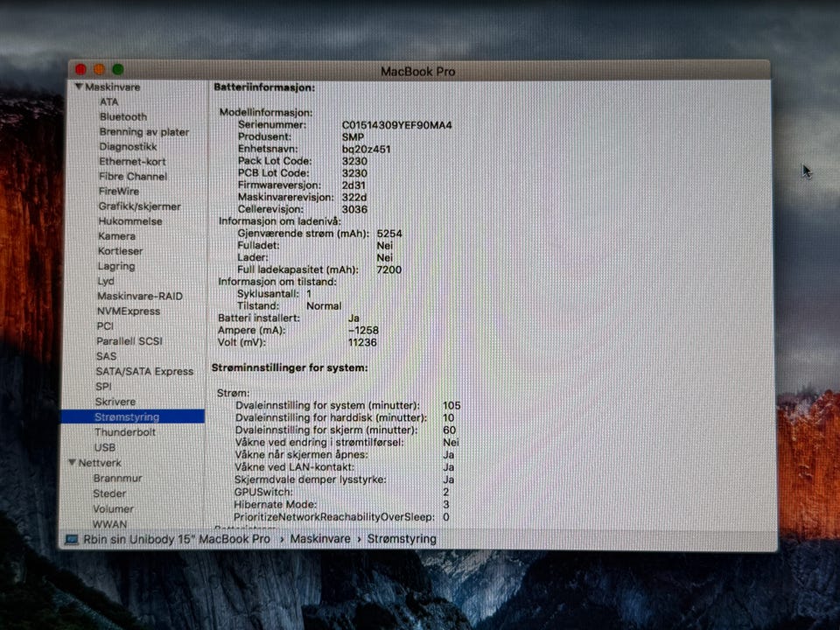The height and width of the screenshot is (630, 840).
Task: Click Strøminnstillinger for system heading
Action: tap(290, 367)
